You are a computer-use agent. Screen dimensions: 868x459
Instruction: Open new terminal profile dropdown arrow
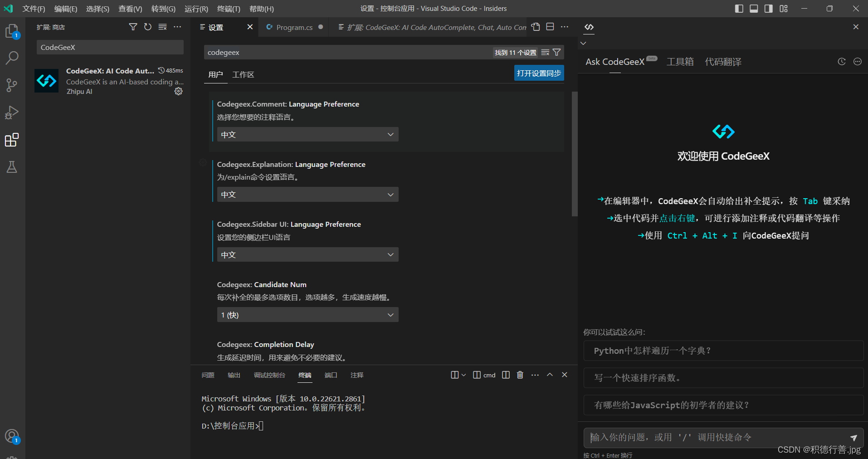463,375
